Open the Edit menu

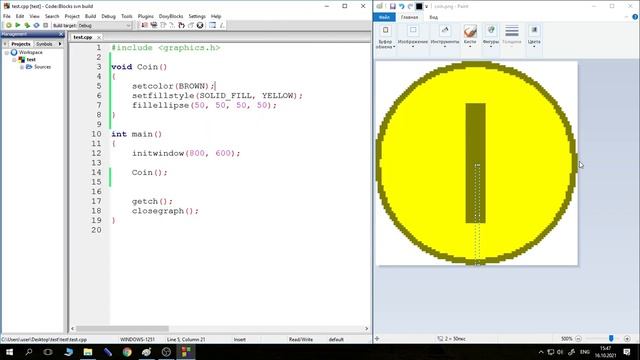coord(20,16)
